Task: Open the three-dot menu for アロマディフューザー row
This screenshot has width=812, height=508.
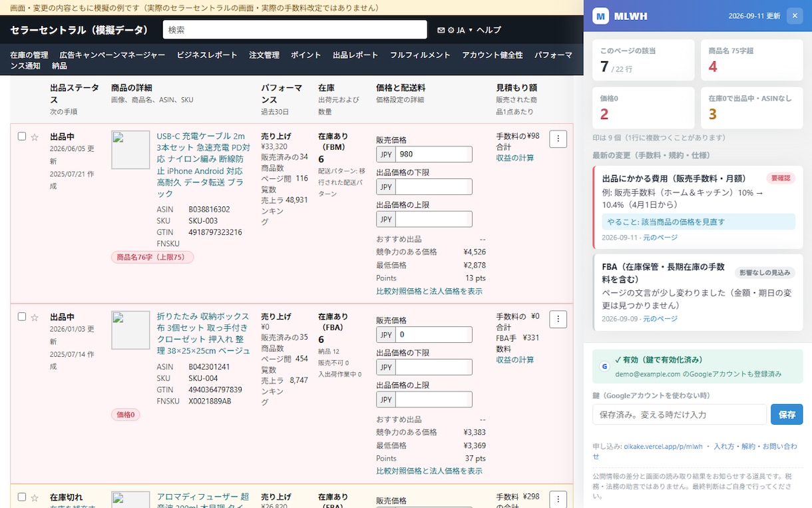Action: coord(558,499)
